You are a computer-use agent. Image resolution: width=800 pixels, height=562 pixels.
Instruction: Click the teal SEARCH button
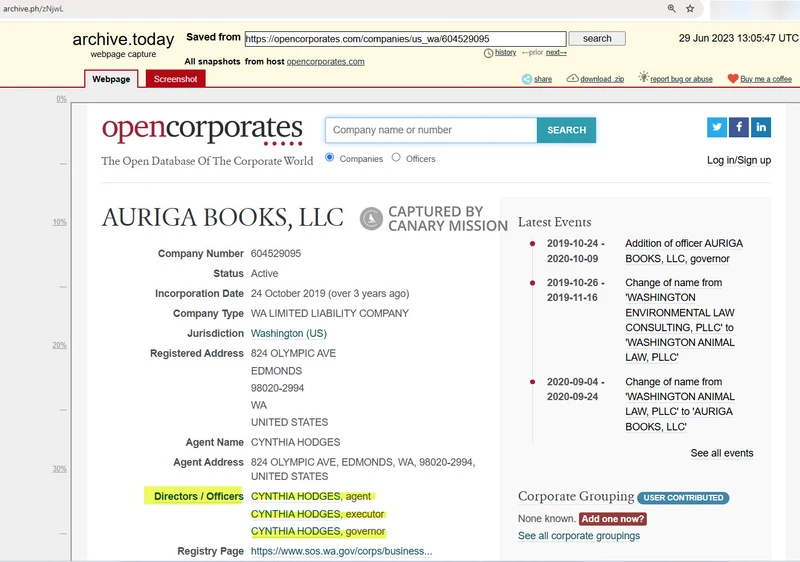(x=566, y=130)
